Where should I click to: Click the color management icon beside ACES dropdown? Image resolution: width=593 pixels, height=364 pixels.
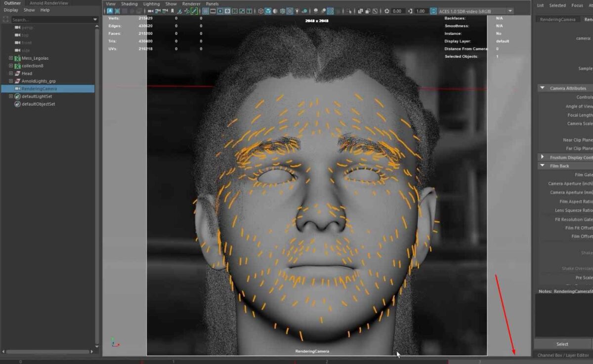pyautogui.click(x=432, y=11)
